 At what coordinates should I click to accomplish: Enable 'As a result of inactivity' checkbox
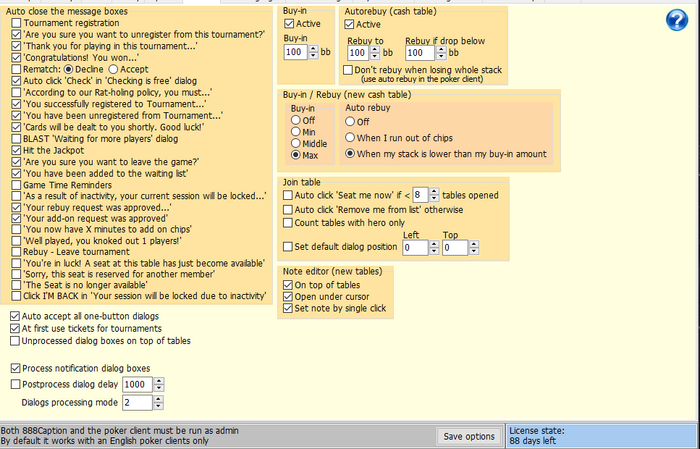16,196
